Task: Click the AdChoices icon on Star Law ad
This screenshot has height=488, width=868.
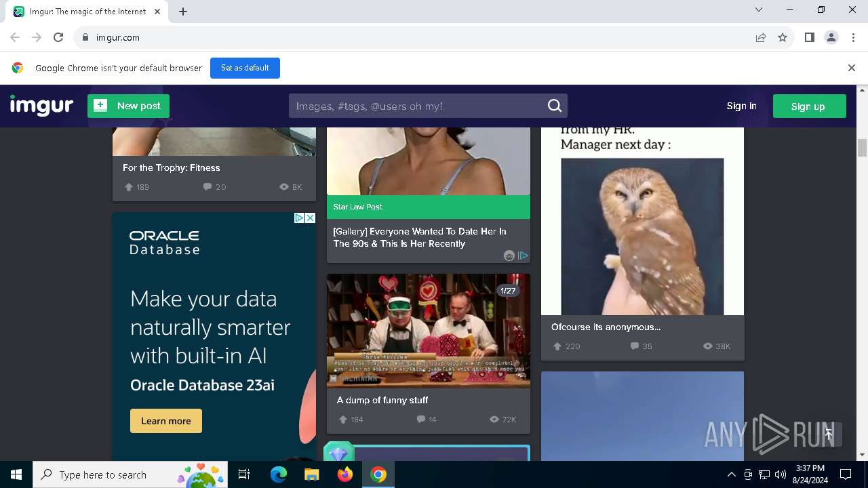Action: click(x=523, y=256)
